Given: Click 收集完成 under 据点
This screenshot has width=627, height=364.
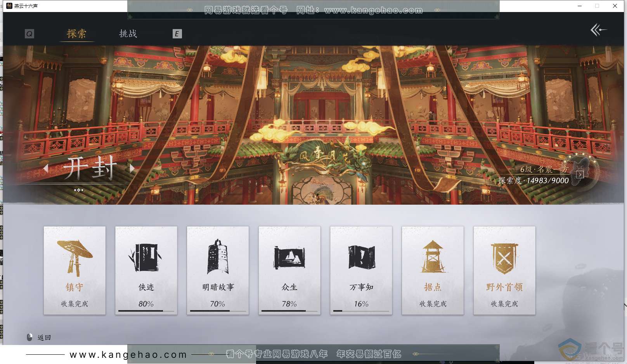Looking at the screenshot, I should pos(433,304).
